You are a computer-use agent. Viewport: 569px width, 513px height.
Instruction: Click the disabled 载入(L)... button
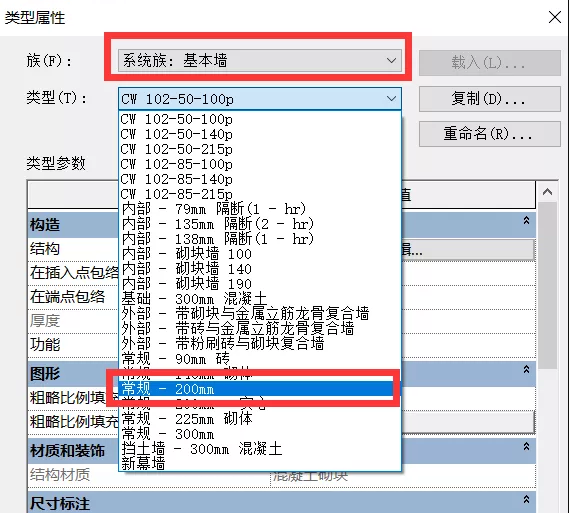tap(490, 63)
